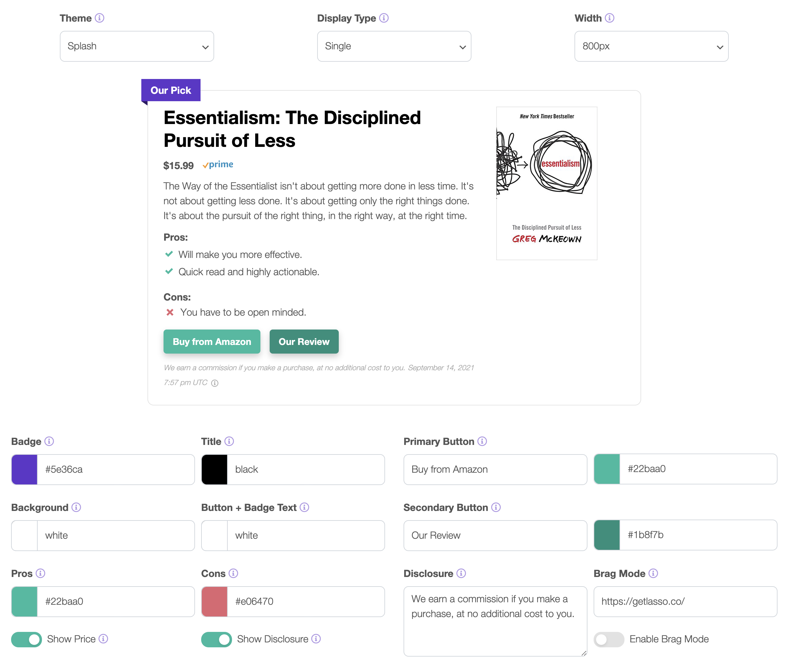Click the info icon beside Primary Button
This screenshot has height=672, width=788.
point(482,441)
